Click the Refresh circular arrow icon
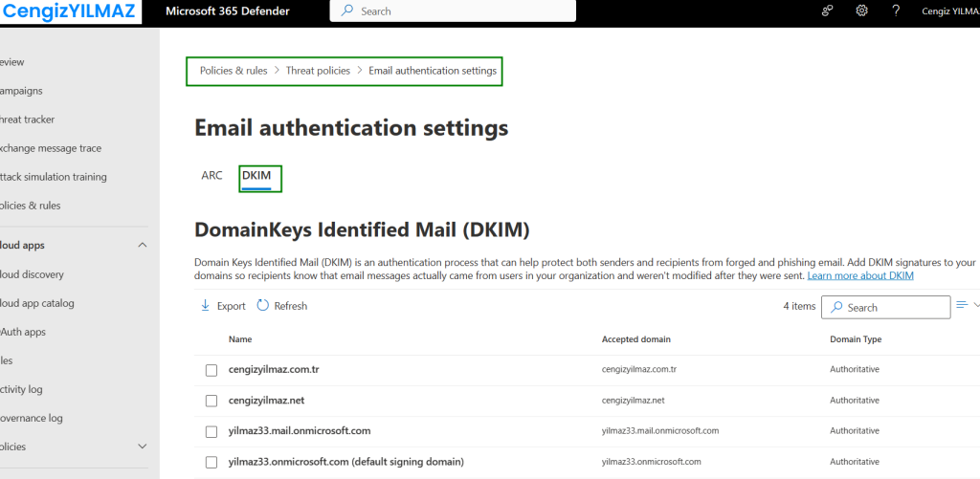Image resolution: width=980 pixels, height=479 pixels. [264, 306]
